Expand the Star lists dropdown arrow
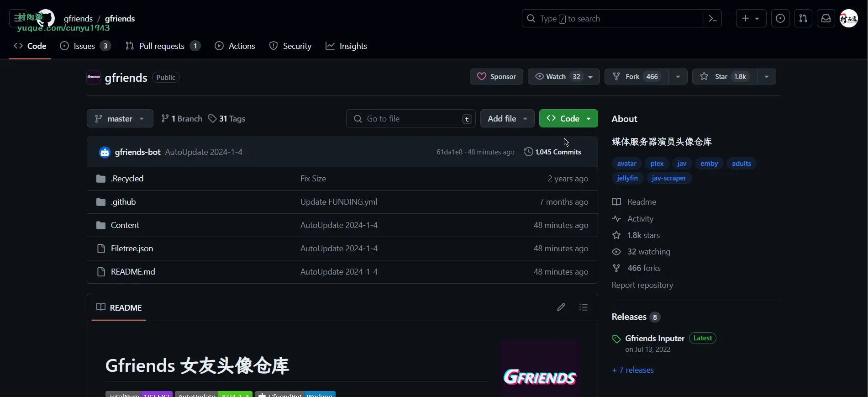The height and width of the screenshot is (397, 868). coord(767,77)
